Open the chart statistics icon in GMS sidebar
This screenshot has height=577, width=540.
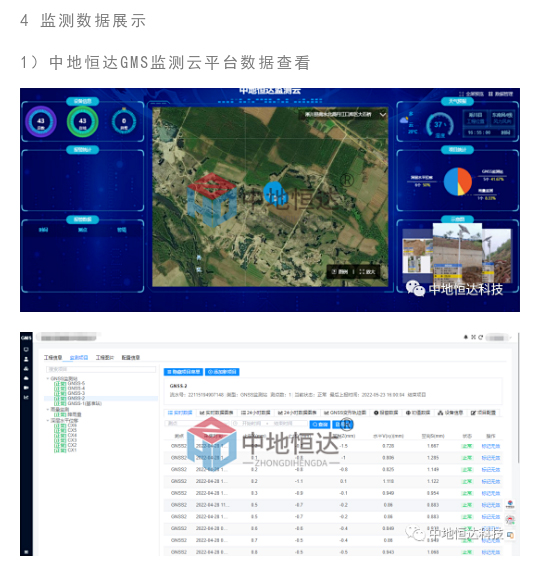[26, 397]
